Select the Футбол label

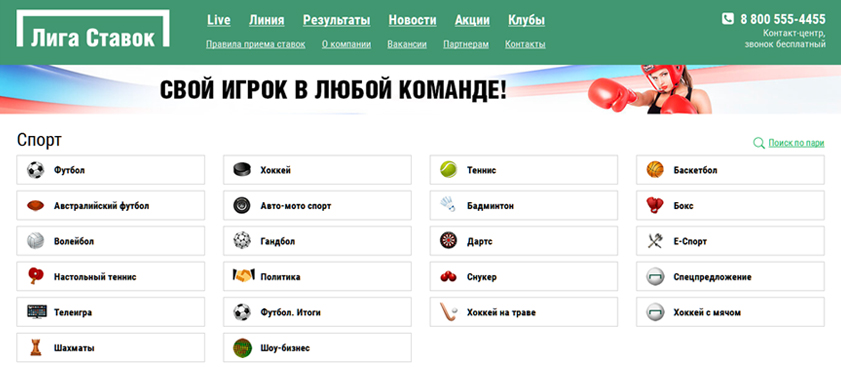point(69,171)
